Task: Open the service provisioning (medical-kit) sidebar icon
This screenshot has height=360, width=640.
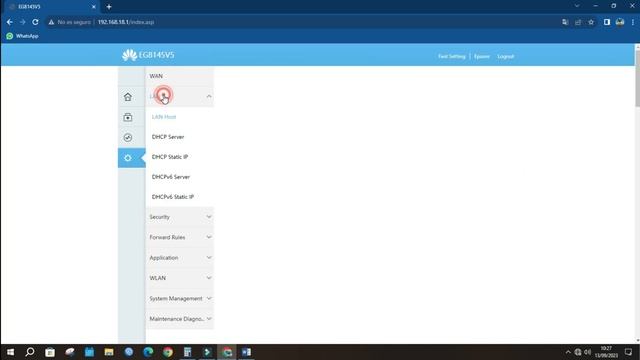Action: (128, 117)
